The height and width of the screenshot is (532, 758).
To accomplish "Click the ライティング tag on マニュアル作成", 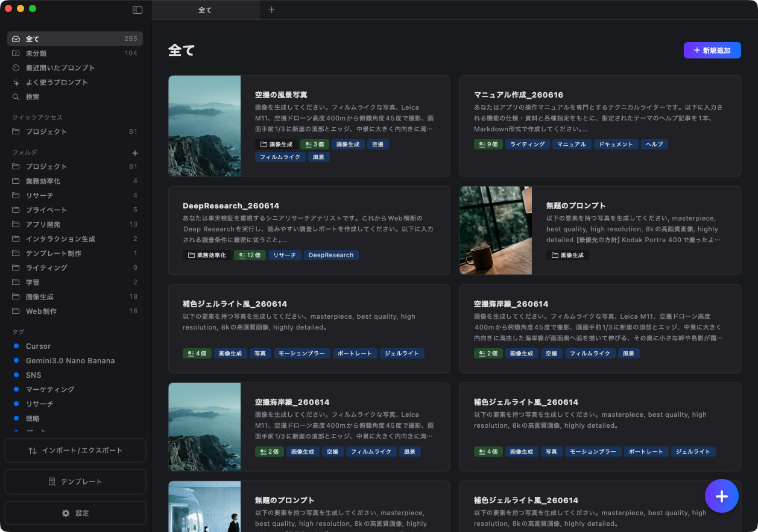I will (x=528, y=145).
